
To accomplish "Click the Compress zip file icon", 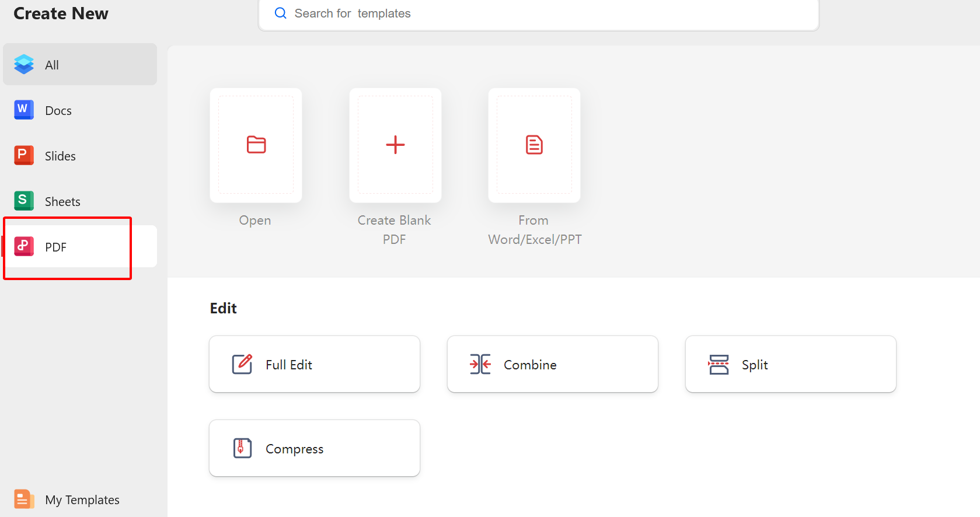I will [242, 448].
